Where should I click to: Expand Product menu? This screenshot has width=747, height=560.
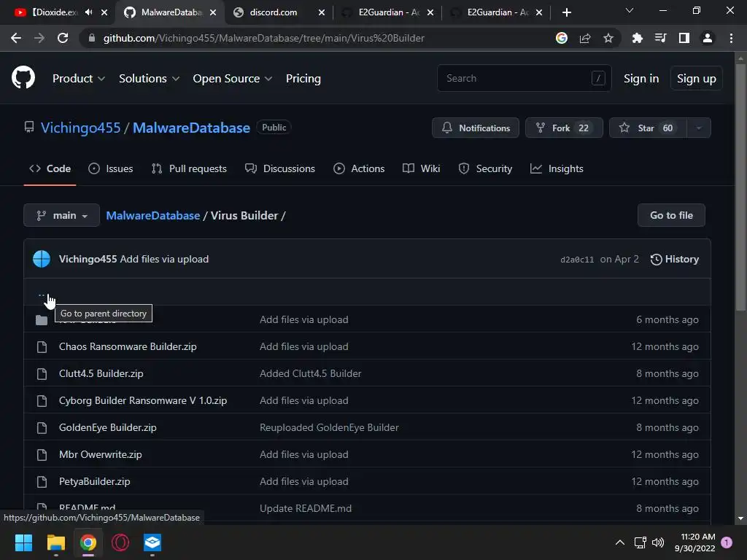pos(79,79)
